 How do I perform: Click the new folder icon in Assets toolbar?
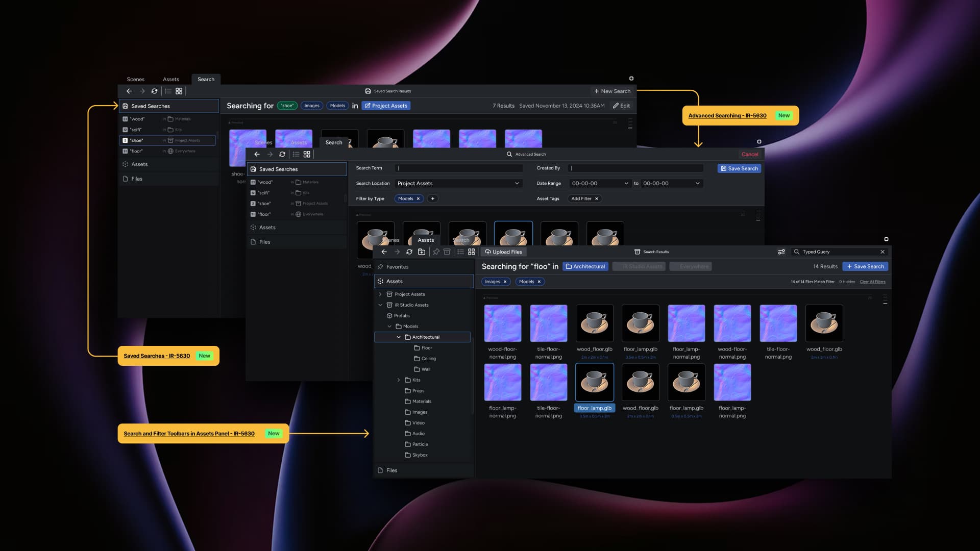pyautogui.click(x=422, y=252)
